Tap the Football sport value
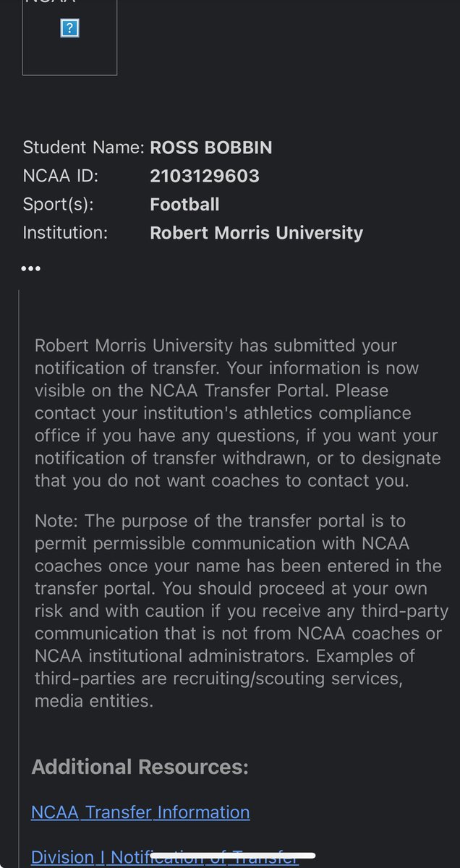Viewport: 460px width, 868px height. pyautogui.click(x=184, y=205)
